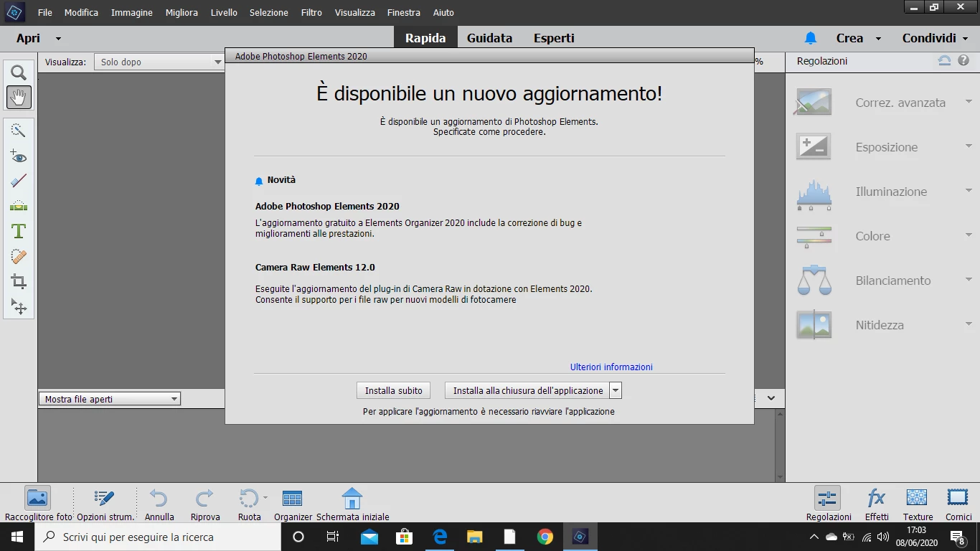
Task: Open the Mostra file aperti dropdown
Action: tap(110, 399)
